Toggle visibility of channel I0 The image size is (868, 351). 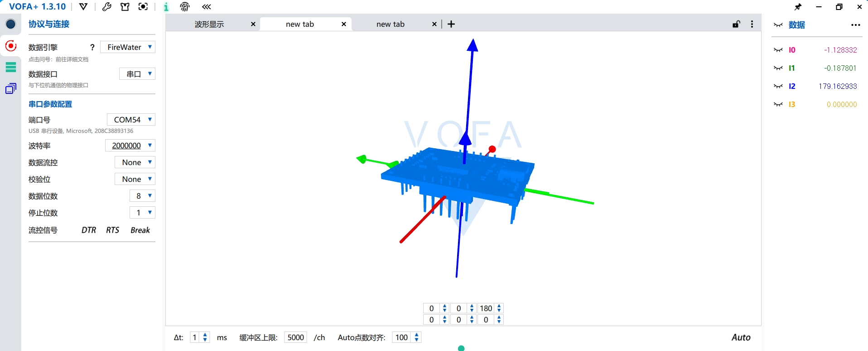coord(778,50)
